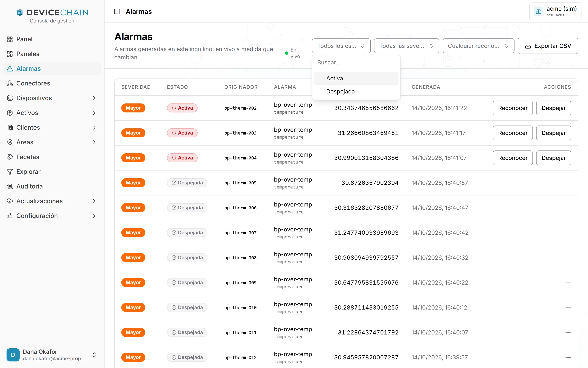The width and height of the screenshot is (588, 368).
Task: Select 'Despejada' option in dropdown
Action: 356,92
